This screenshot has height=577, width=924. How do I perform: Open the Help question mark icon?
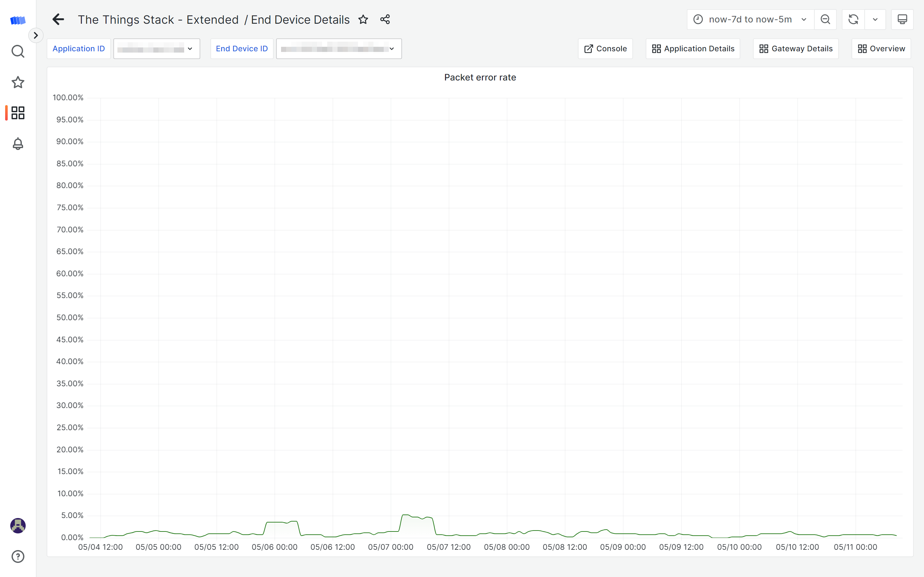click(18, 556)
